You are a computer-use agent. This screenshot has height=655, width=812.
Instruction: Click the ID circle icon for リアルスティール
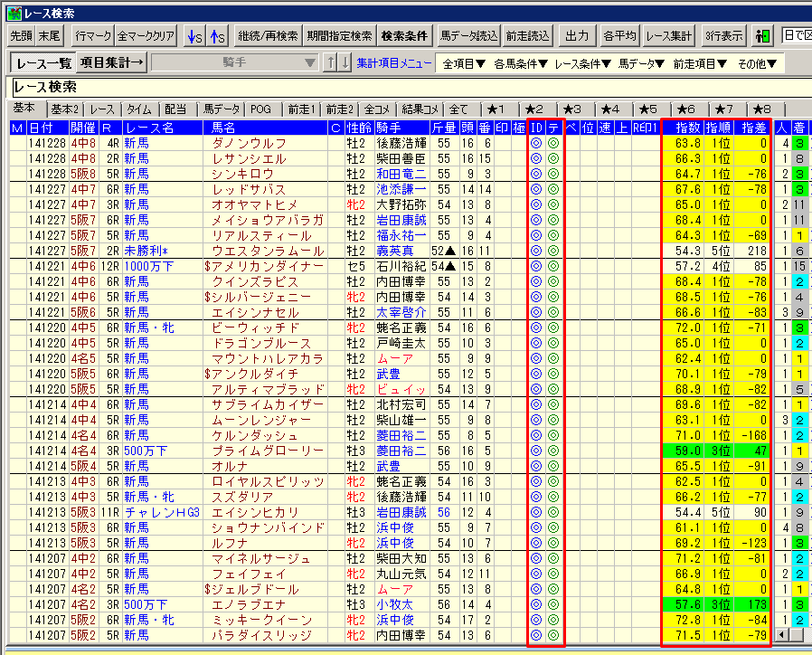536,235
